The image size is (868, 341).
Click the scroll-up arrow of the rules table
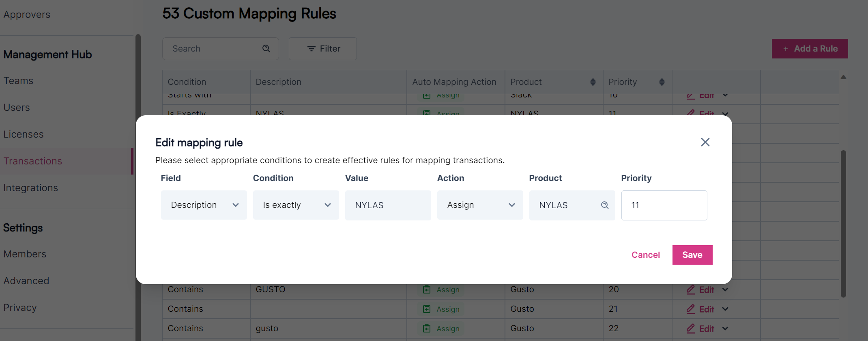[843, 77]
